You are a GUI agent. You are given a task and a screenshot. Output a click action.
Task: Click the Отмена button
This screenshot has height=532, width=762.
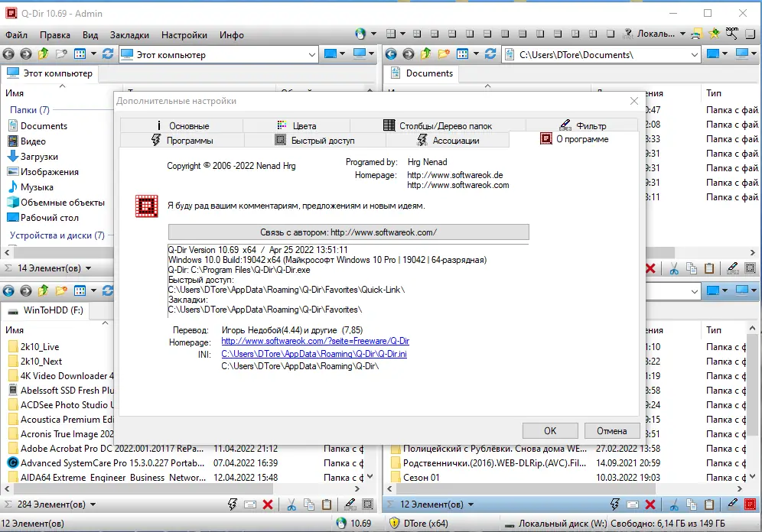tap(611, 431)
